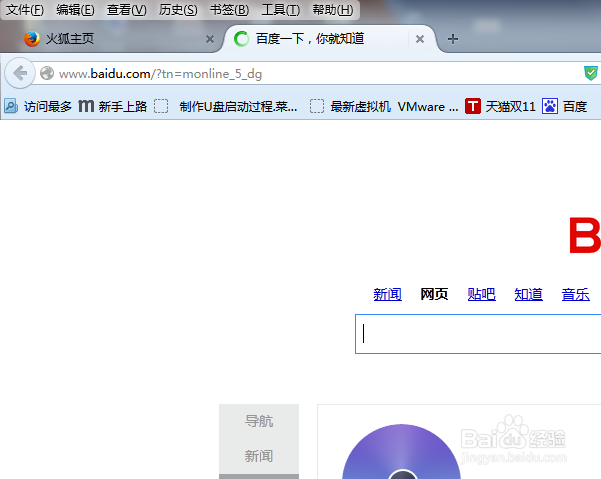Open the 百度 bookmark

(x=565, y=106)
